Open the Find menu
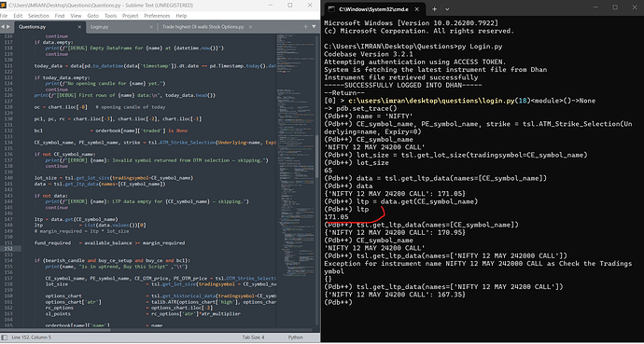This screenshot has height=344, width=644. tap(60, 16)
